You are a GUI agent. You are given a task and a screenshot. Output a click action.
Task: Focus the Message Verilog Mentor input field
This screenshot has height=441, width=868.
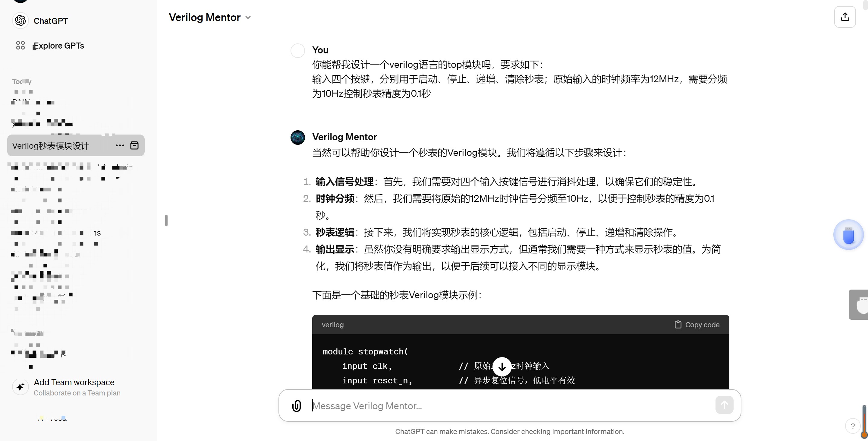coord(509,406)
